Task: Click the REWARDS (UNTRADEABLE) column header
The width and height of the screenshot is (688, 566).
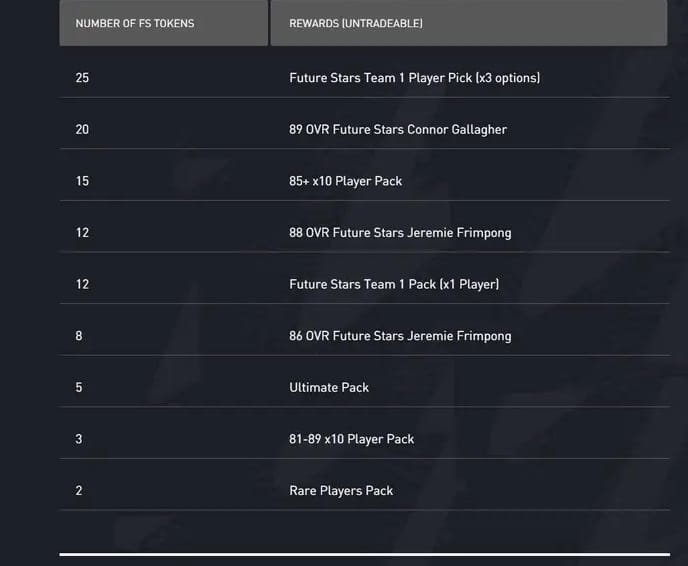Action: click(x=356, y=23)
